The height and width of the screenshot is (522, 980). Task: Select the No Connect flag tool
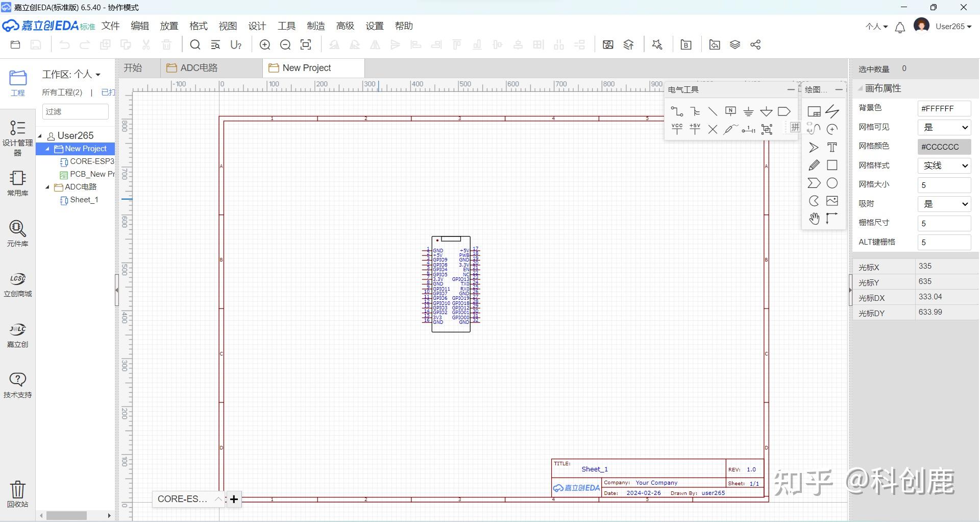tap(713, 129)
